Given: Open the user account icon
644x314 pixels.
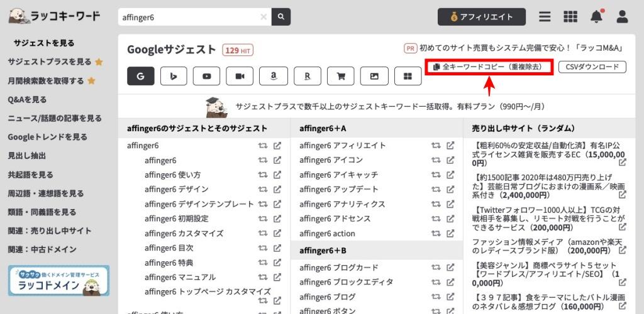Looking at the screenshot, I should (x=622, y=17).
